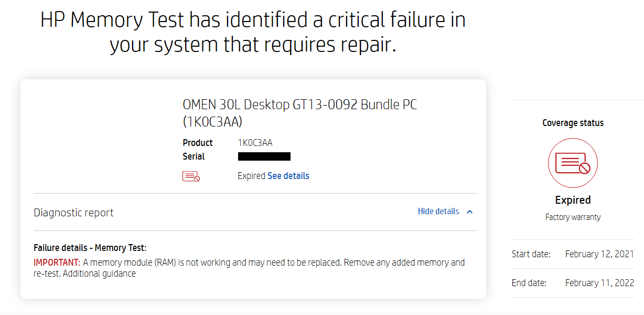Click the Expired status label under the badge

click(x=573, y=200)
